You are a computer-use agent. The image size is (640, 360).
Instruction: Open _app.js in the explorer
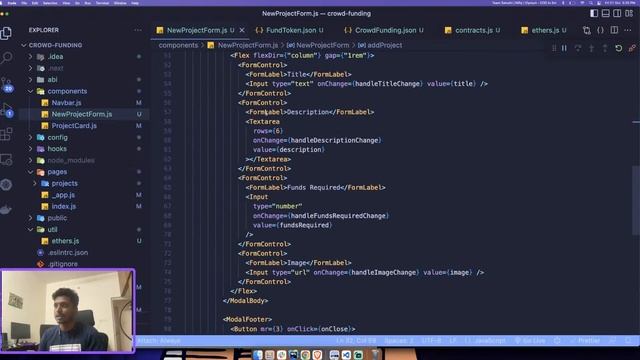pos(63,195)
